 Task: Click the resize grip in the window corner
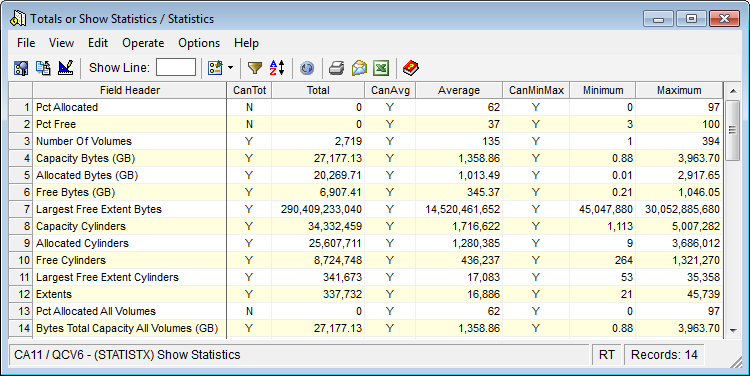(736, 363)
